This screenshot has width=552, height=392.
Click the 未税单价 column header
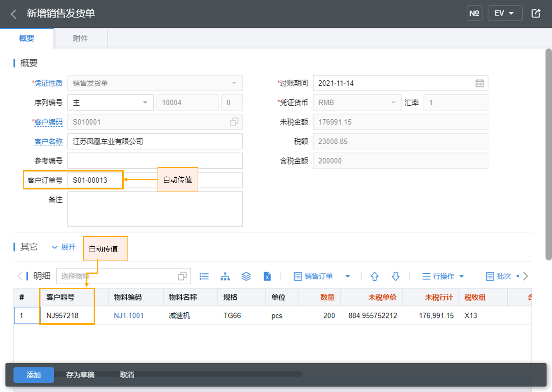[x=371, y=297]
